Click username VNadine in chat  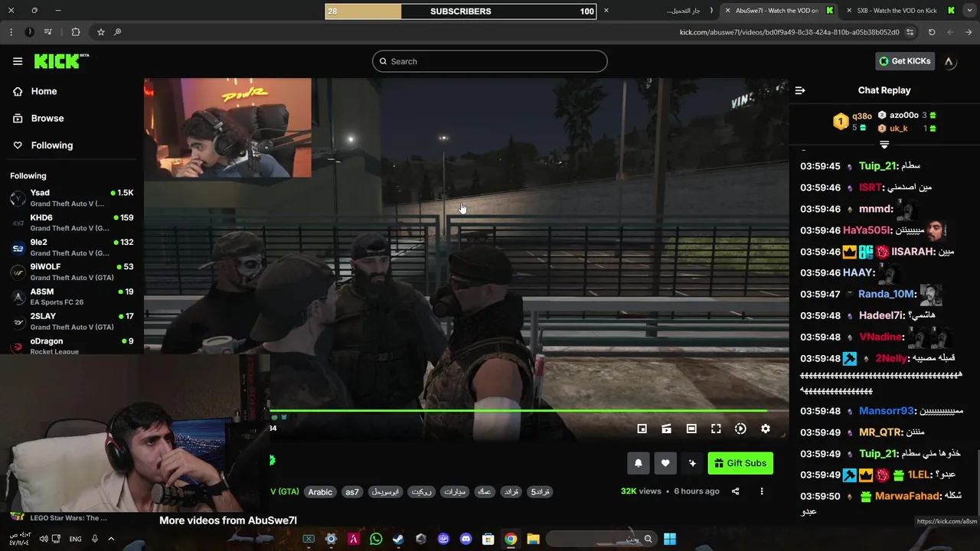880,337
